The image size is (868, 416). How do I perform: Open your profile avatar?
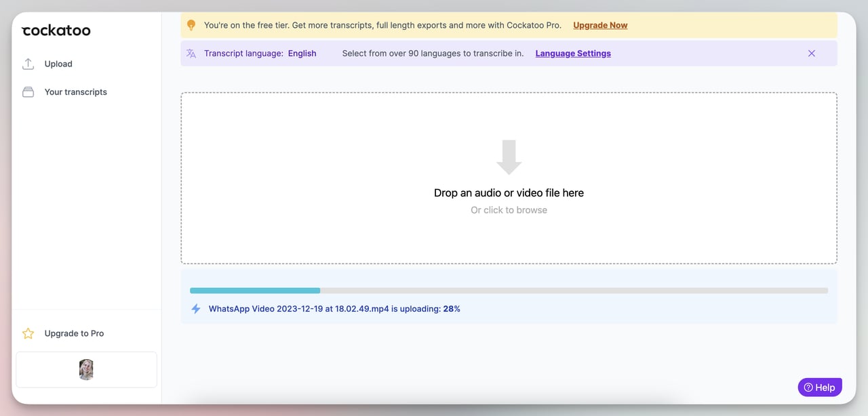click(85, 369)
